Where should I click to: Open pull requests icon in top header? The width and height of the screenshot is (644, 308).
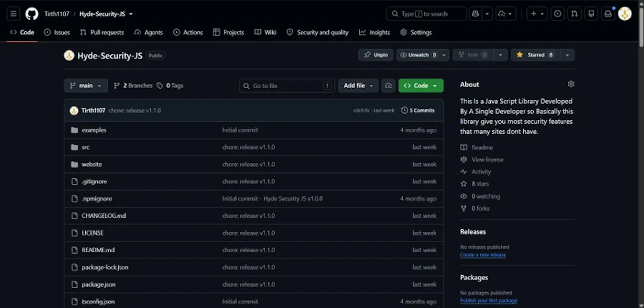pos(574,14)
